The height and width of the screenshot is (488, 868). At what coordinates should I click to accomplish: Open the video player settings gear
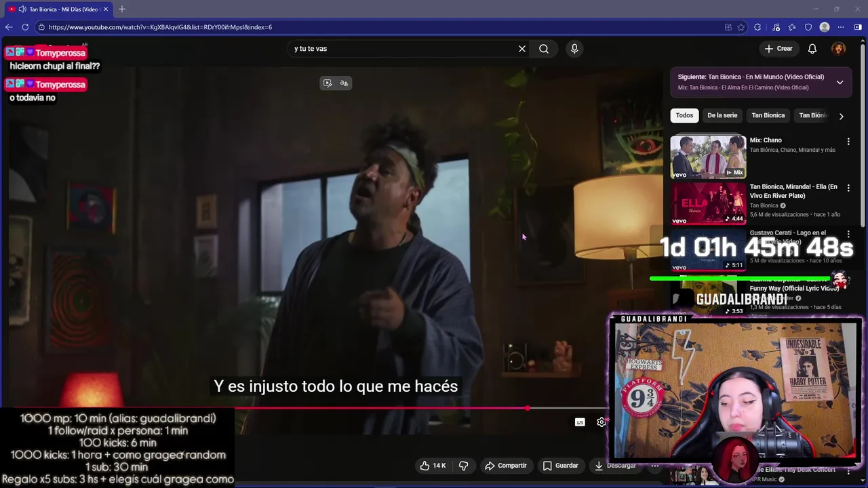coord(601,422)
